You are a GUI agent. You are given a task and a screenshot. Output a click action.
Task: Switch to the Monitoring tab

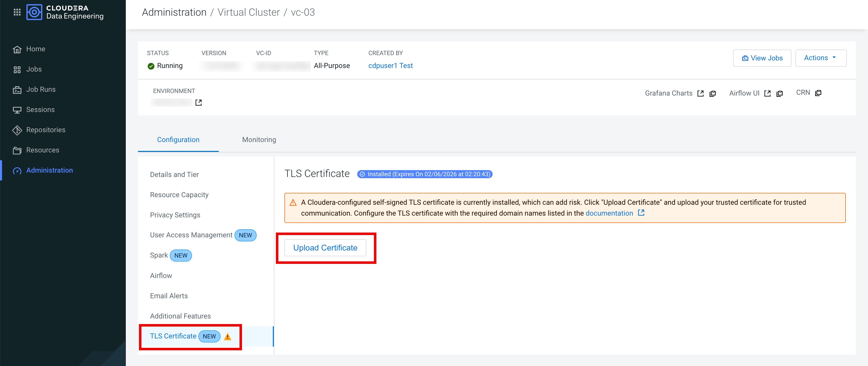coord(259,140)
